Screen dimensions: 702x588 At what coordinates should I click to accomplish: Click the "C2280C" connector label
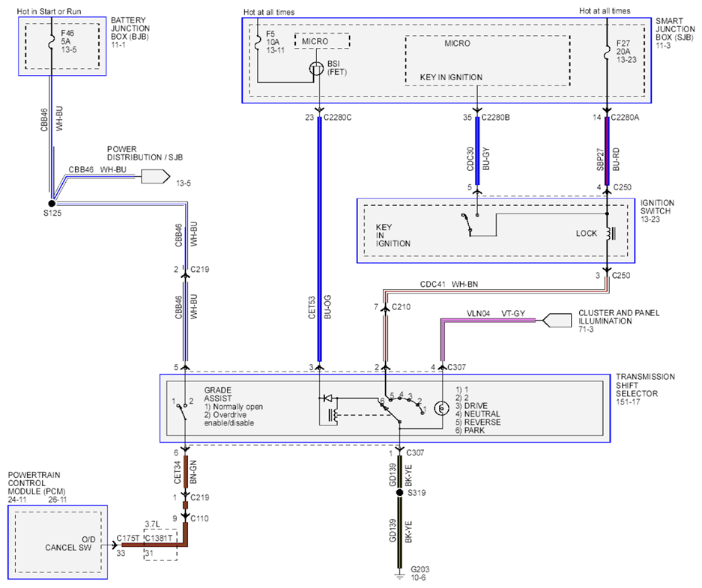[338, 118]
